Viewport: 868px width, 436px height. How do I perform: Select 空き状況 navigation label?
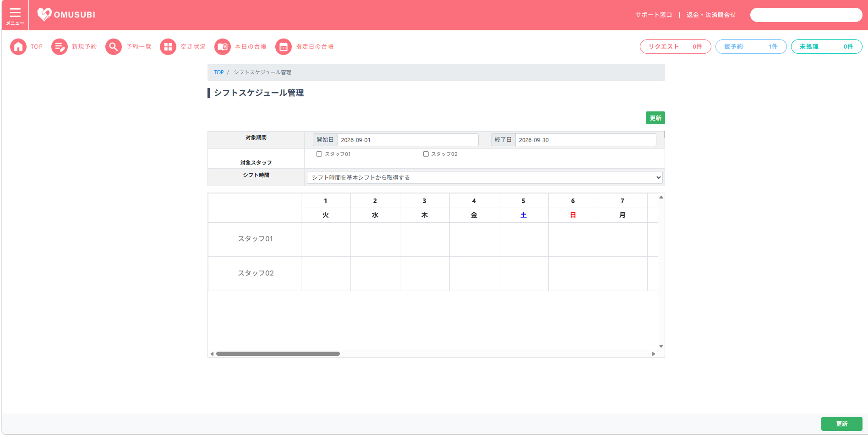193,47
